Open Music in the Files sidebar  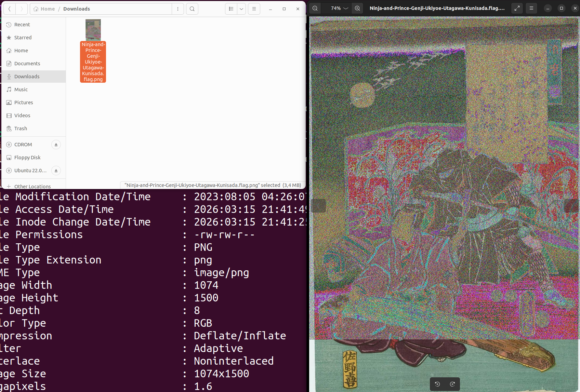pyautogui.click(x=34, y=90)
